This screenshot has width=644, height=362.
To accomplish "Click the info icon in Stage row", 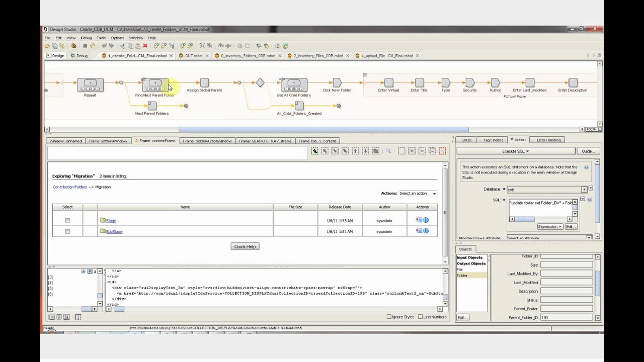I will click(426, 220).
